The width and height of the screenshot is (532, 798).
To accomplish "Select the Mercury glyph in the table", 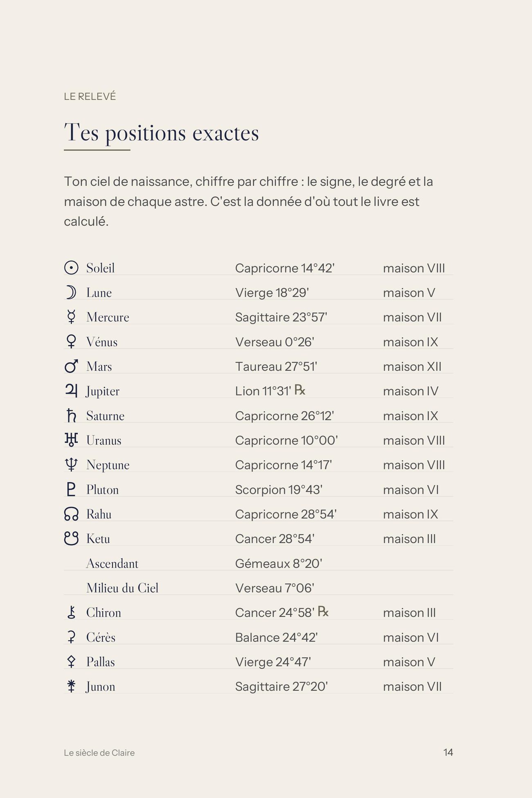I will tap(71, 317).
